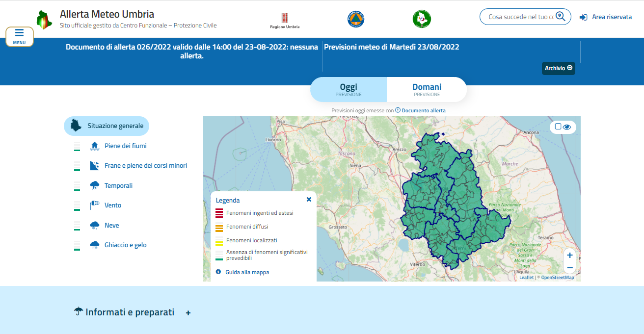Click the Protezione Civile logo
Image resolution: width=644 pixels, height=334 pixels.
coord(356,19)
